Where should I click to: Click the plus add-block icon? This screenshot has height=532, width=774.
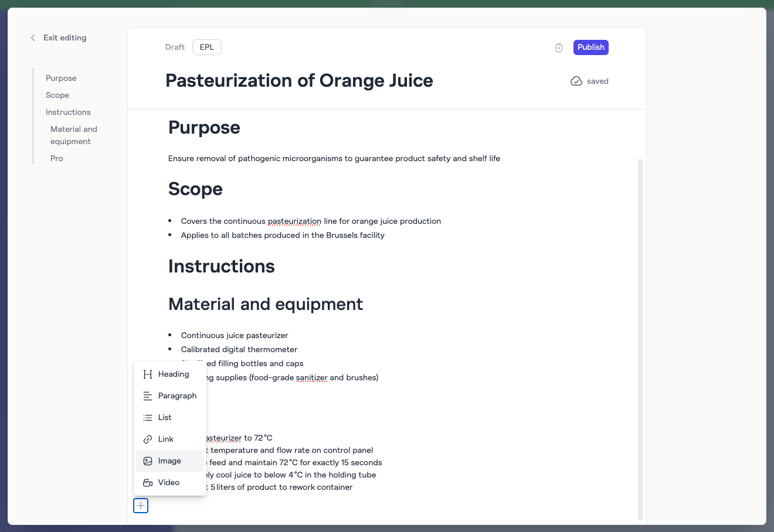(141, 506)
